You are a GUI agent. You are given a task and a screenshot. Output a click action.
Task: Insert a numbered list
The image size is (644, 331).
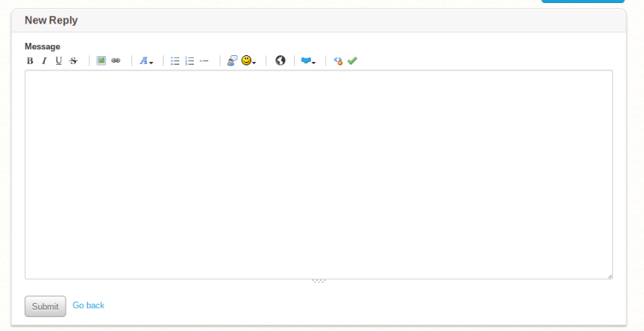(x=189, y=61)
